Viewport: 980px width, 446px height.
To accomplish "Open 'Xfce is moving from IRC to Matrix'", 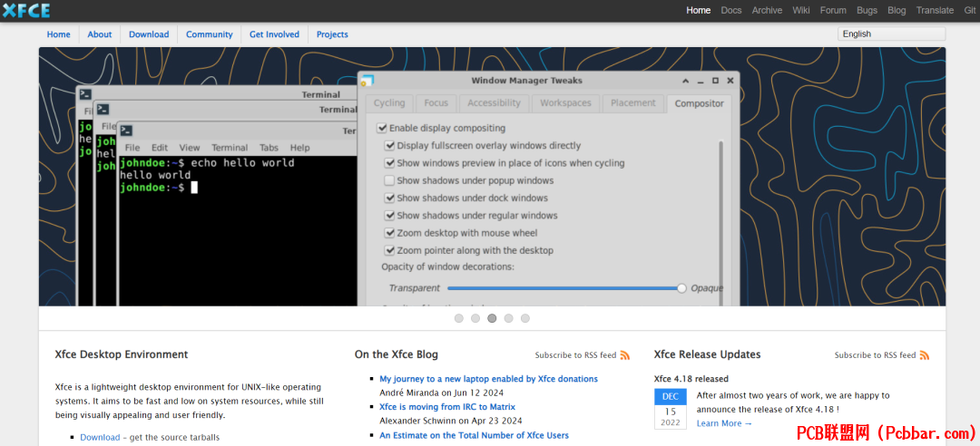I will pos(447,407).
